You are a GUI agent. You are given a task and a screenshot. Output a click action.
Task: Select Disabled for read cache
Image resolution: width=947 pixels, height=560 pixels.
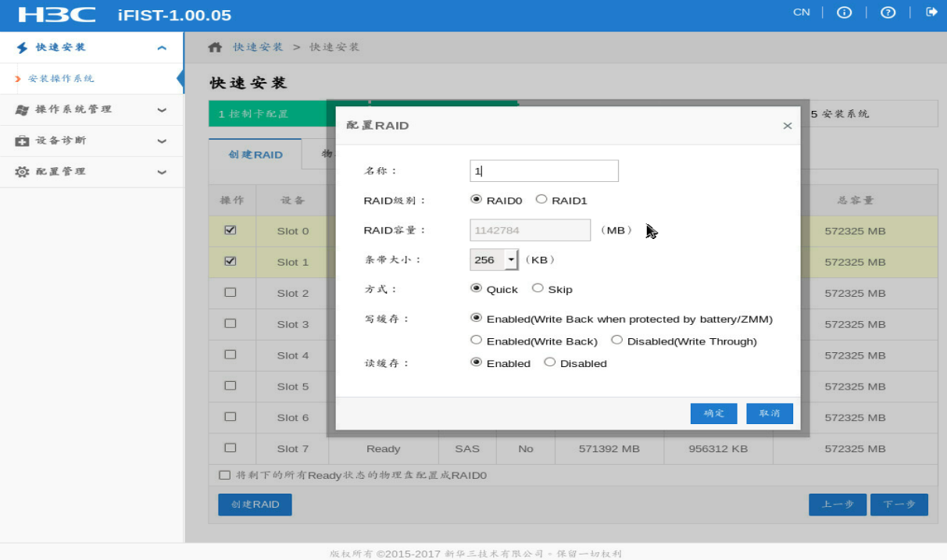click(x=550, y=362)
